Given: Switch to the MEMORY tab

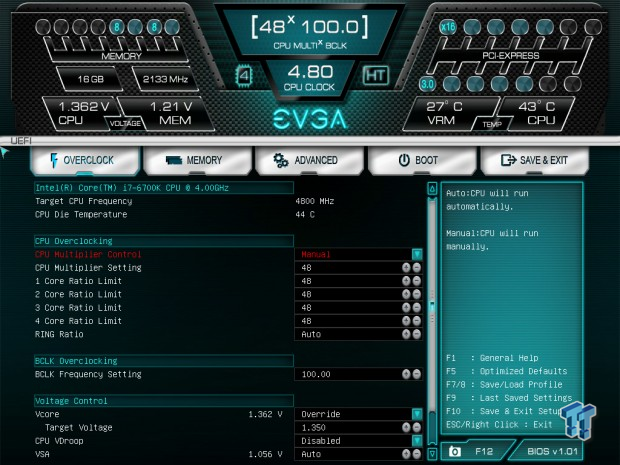Looking at the screenshot, I should [x=197, y=161].
